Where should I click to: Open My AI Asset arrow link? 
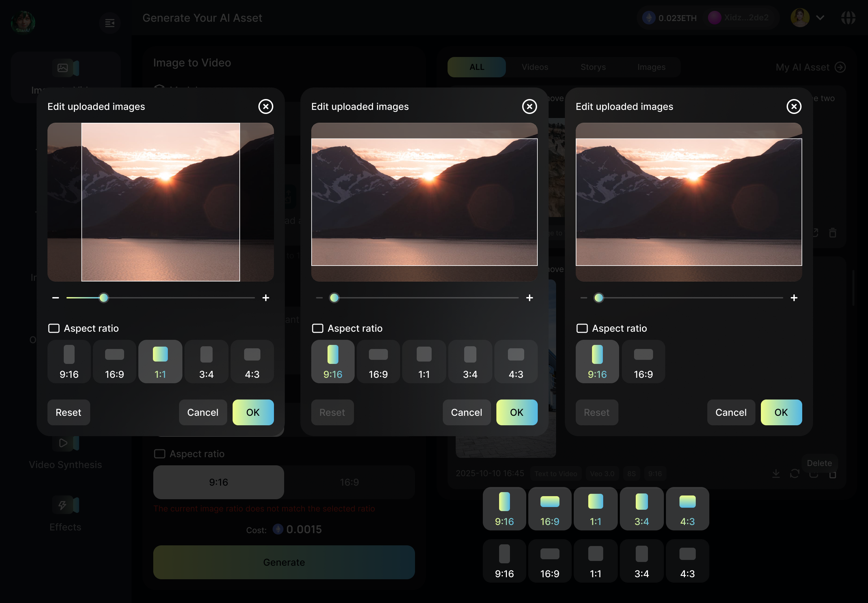click(840, 67)
